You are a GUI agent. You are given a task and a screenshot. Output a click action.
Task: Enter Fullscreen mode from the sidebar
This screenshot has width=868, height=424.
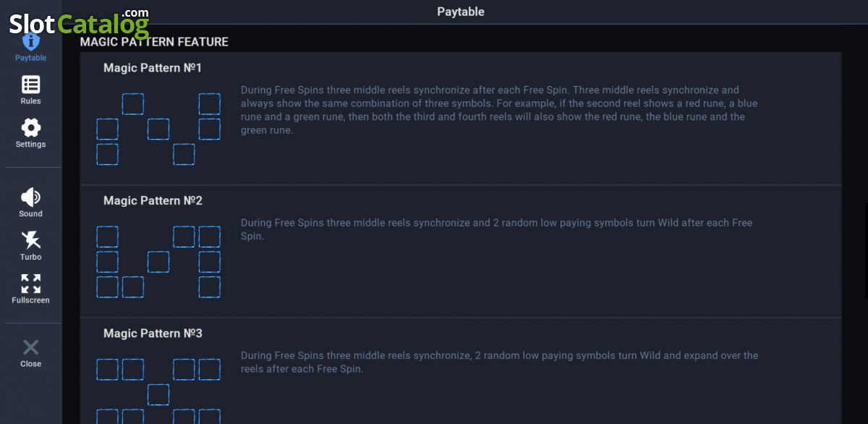coord(31,283)
